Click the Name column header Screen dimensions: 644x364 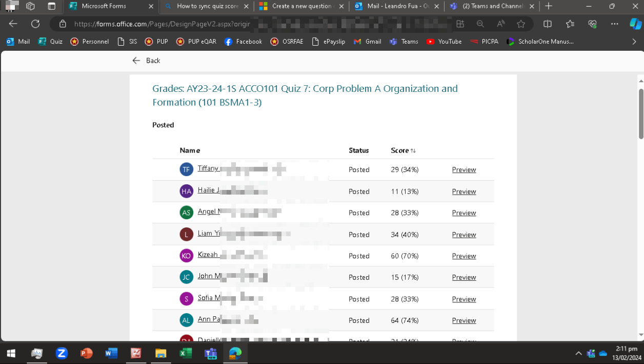[190, 150]
